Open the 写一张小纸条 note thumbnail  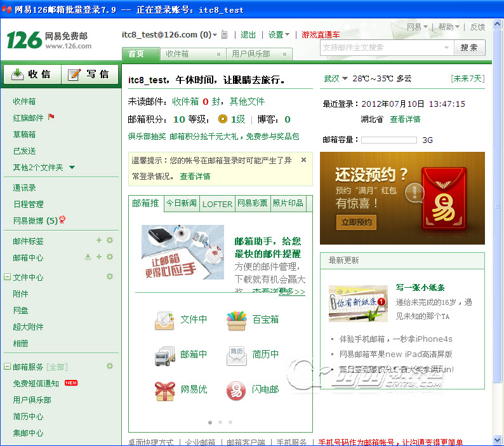coord(359,304)
